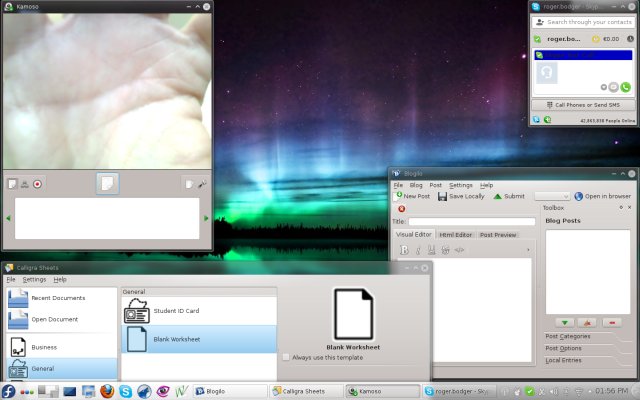Screen dimensions: 640x400
Task: Click the Skype green call button
Action: click(625, 88)
